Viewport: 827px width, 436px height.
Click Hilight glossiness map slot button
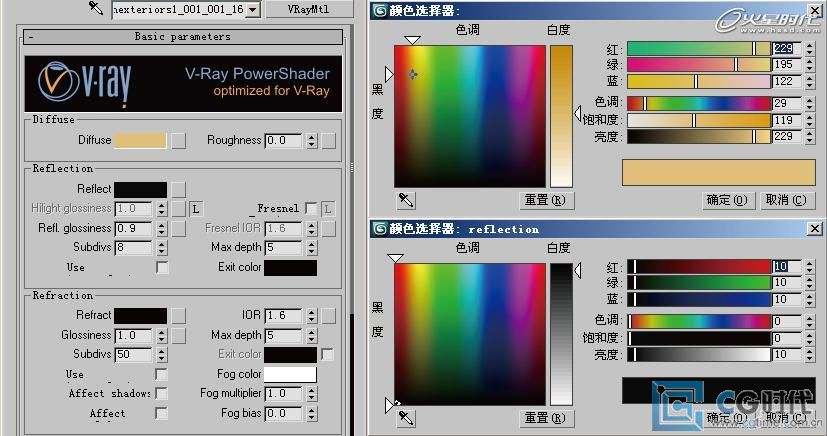179,209
